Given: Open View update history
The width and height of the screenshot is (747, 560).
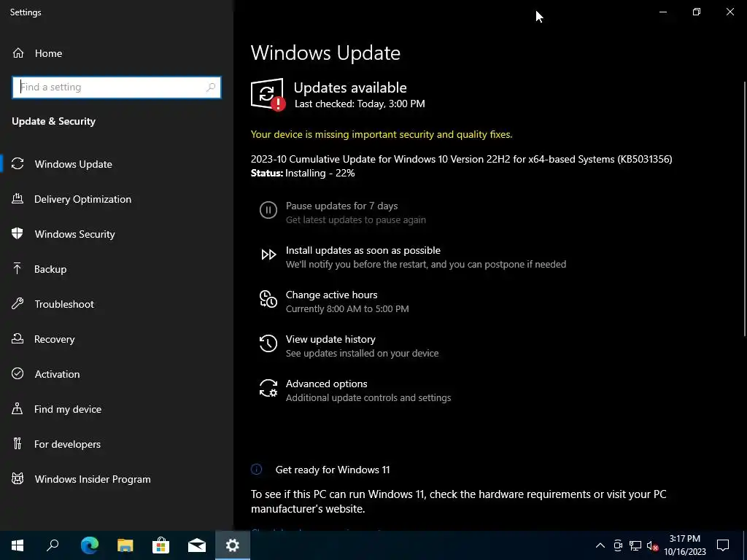Looking at the screenshot, I should [349, 346].
